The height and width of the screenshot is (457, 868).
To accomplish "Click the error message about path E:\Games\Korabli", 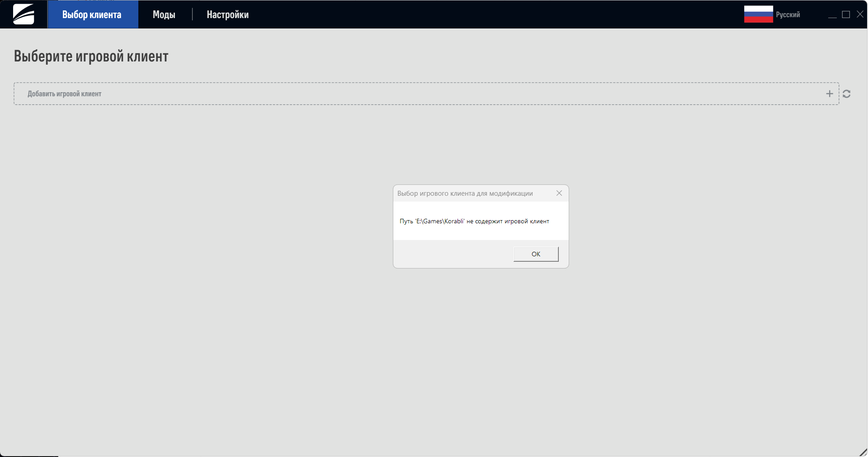I will pos(474,221).
